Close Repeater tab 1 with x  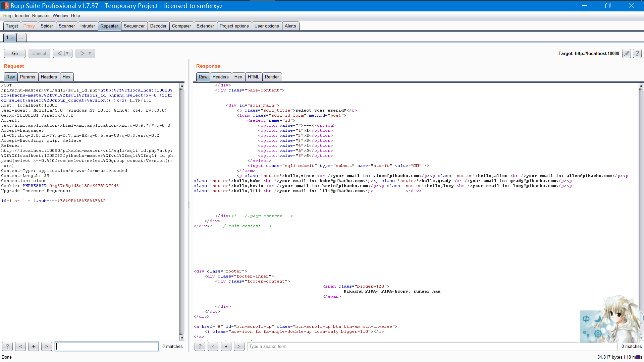[12, 38]
